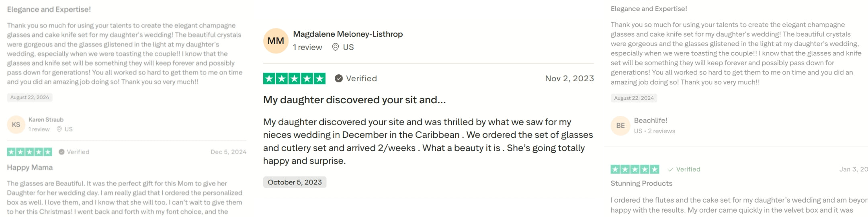The height and width of the screenshot is (217, 868).
Task: Open the 'My daughter discovered your sit and...' review title
Action: click(354, 100)
